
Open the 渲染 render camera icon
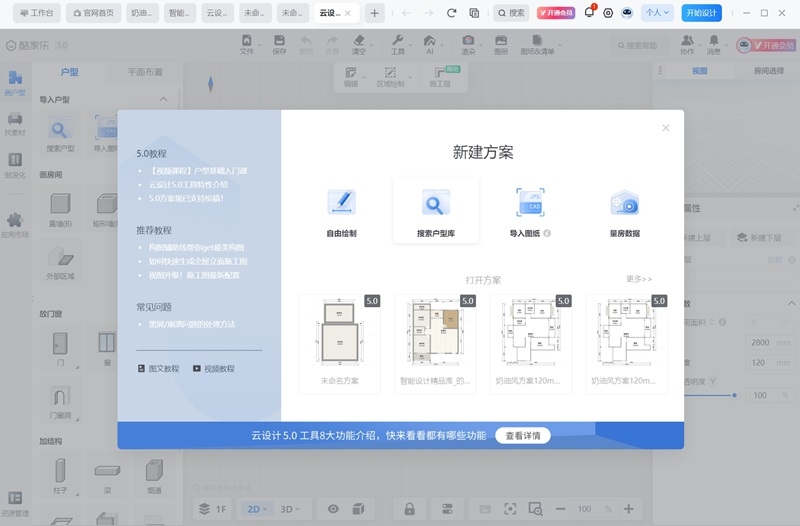pyautogui.click(x=468, y=44)
